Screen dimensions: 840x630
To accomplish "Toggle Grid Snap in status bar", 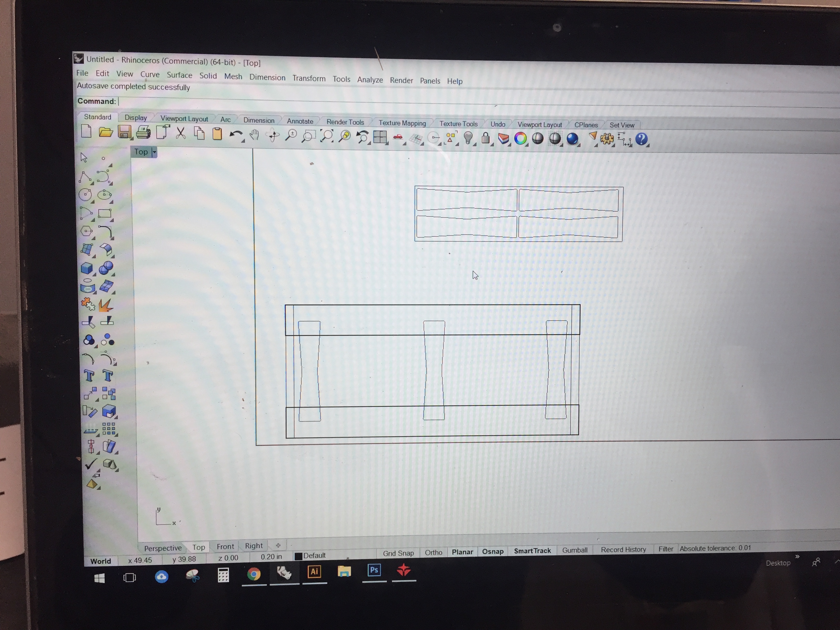I will (398, 553).
